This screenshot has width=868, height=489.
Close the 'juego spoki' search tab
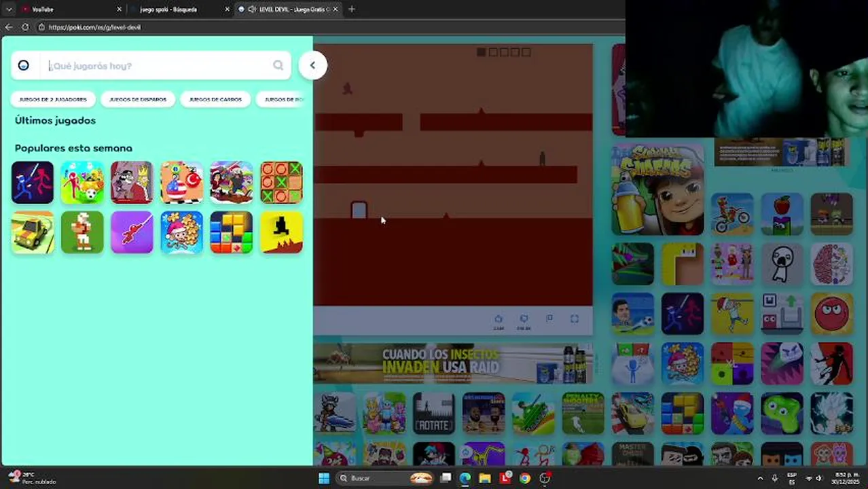pyautogui.click(x=227, y=10)
